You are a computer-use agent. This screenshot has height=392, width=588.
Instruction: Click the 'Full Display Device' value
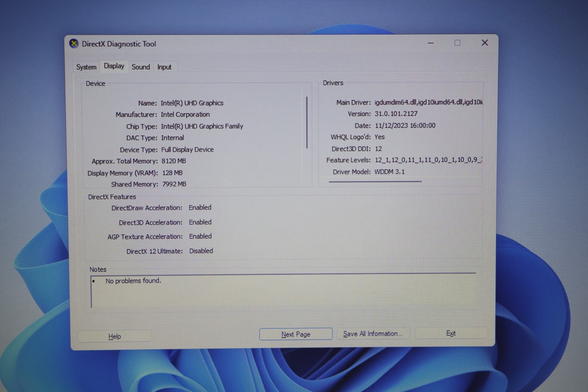click(x=187, y=150)
